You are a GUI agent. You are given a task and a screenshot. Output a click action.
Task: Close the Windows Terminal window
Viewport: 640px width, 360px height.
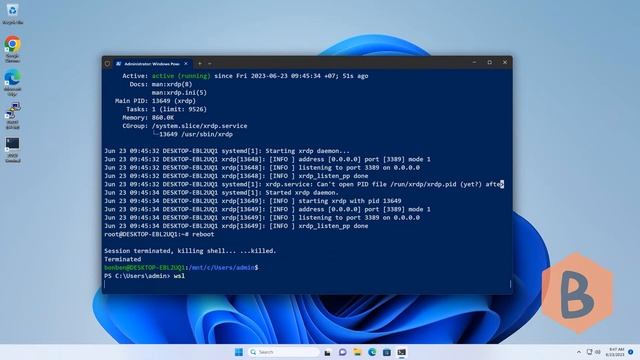click(x=505, y=62)
